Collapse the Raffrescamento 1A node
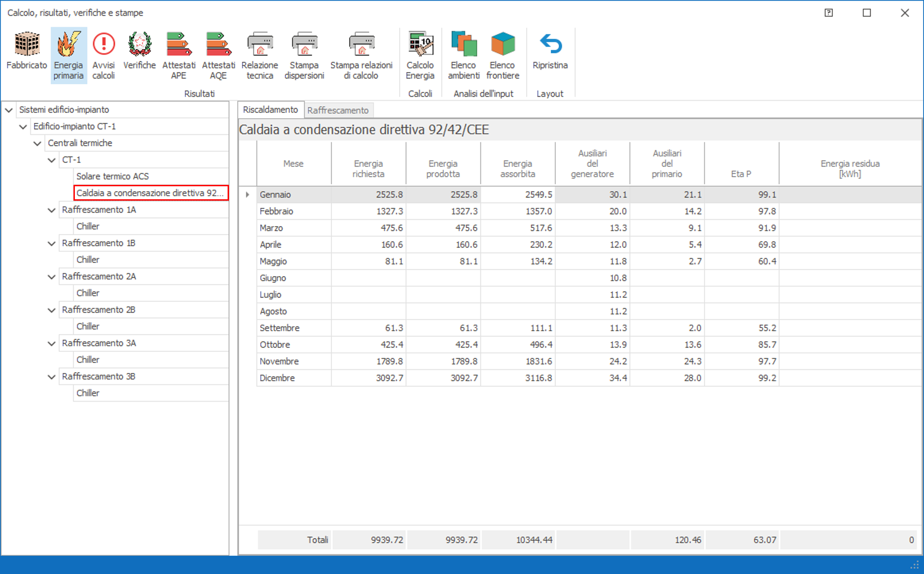 click(52, 210)
